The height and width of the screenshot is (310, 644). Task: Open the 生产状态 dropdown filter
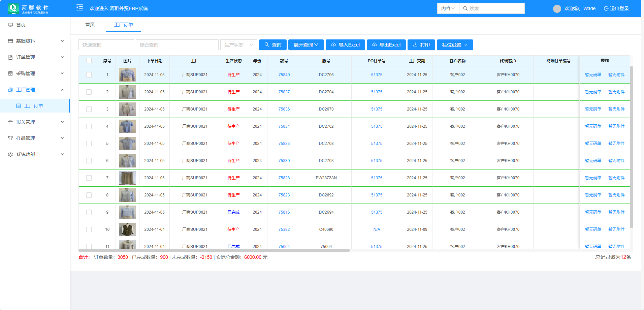pyautogui.click(x=238, y=45)
